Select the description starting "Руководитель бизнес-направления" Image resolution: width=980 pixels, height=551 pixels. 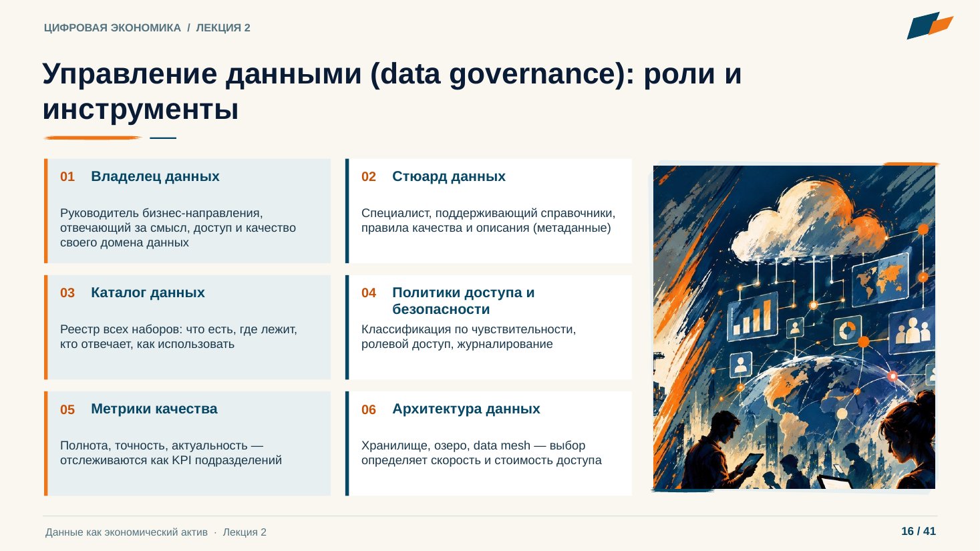tap(178, 228)
